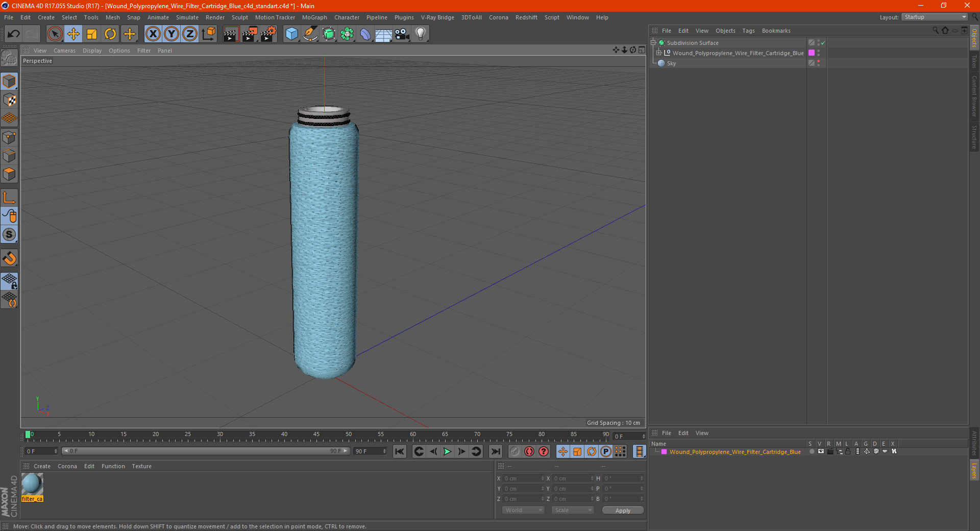Click the preview range slider bar
The height and width of the screenshot is (531, 980).
pos(206,451)
